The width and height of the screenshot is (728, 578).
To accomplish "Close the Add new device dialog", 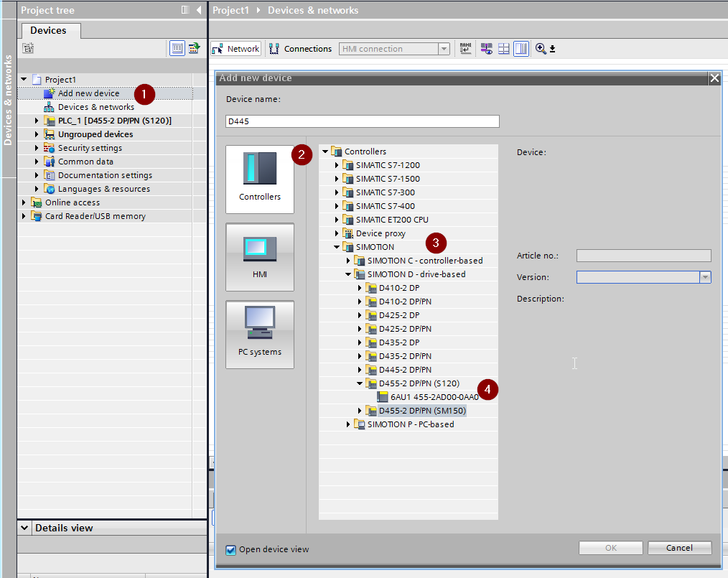I will 714,78.
